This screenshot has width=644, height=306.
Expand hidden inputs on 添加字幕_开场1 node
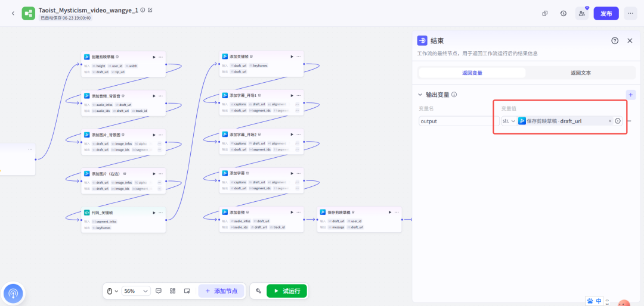click(x=298, y=105)
